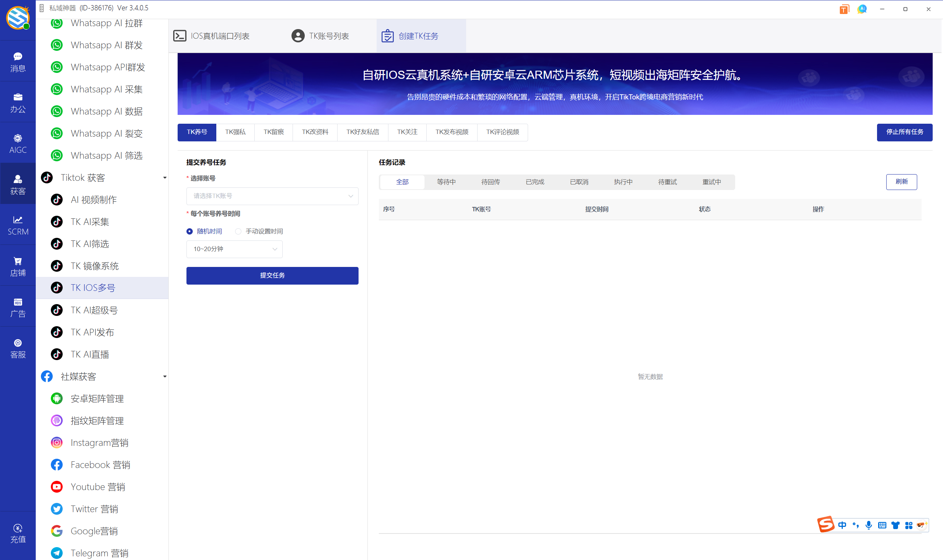This screenshot has width=943, height=560.
Task: Open the 10~20分钟 time dropdown
Action: pyautogui.click(x=234, y=249)
